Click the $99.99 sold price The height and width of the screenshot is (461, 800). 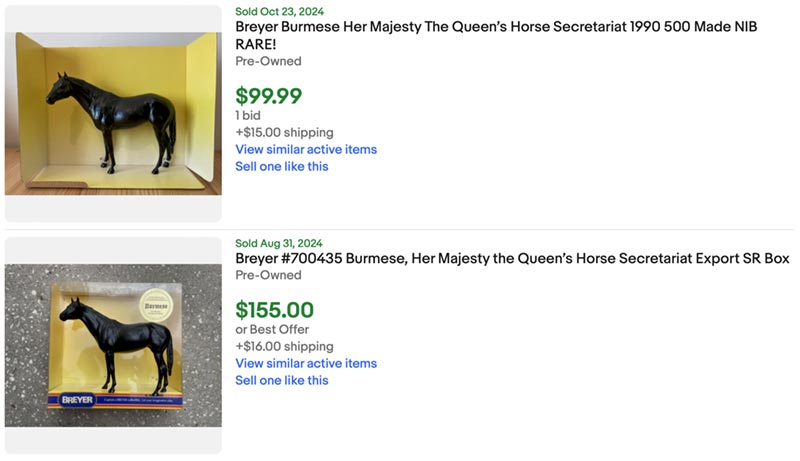(268, 96)
